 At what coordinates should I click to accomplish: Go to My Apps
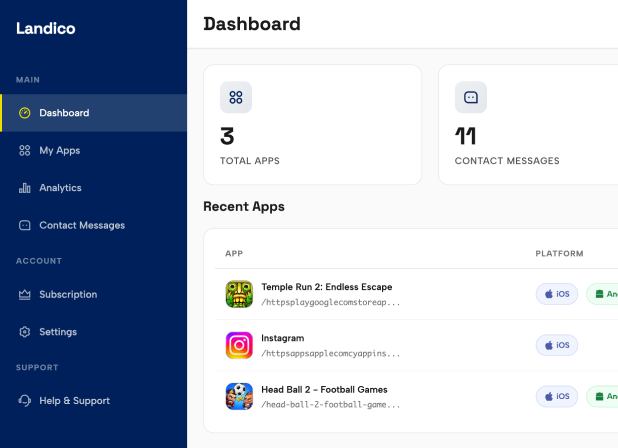pos(93,151)
